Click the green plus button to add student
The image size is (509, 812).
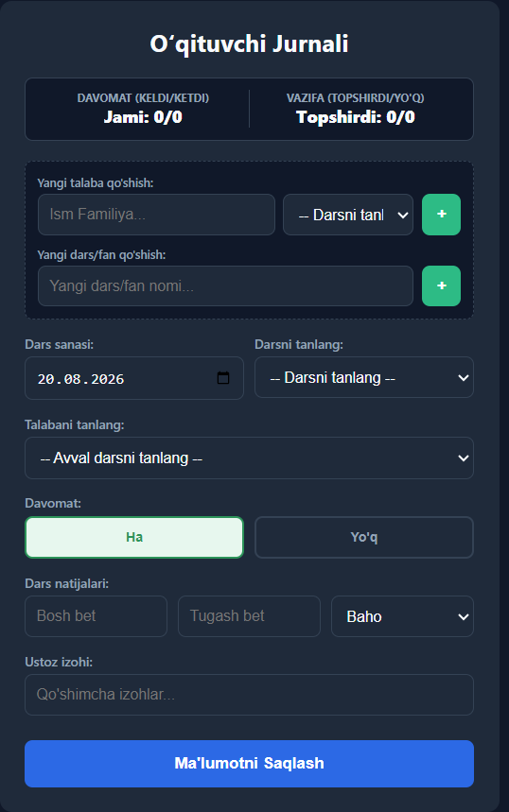tap(441, 215)
